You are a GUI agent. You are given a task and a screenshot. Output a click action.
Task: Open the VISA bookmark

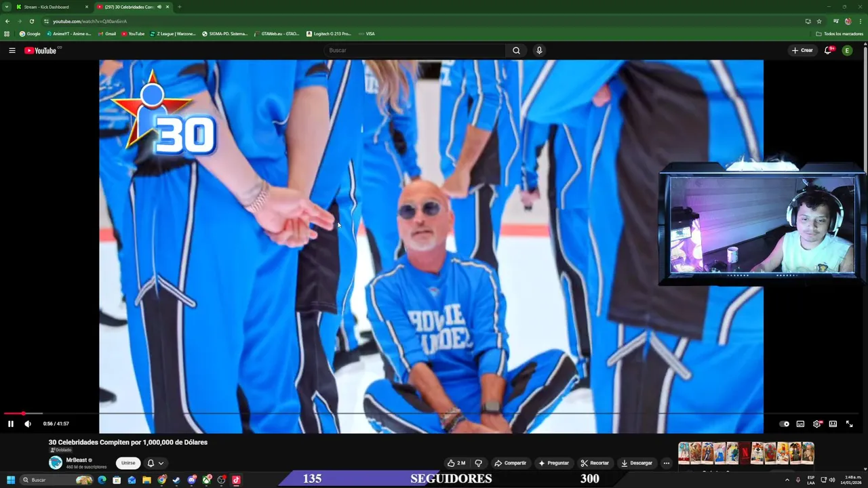366,33
